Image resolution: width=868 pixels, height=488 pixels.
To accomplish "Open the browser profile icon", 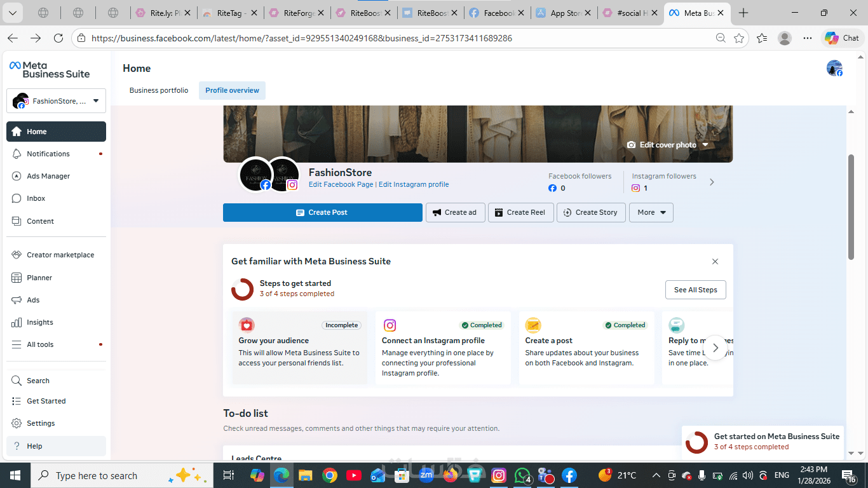I will coord(785,38).
